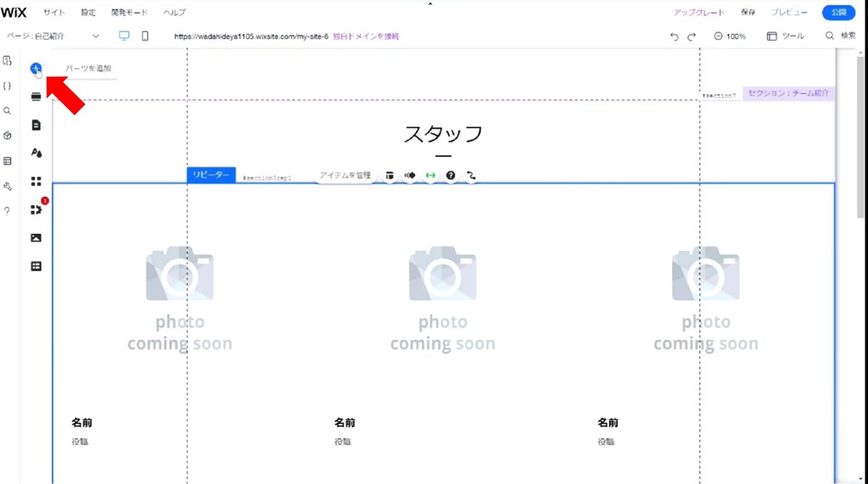Click the 役職 text under middle name
The height and width of the screenshot is (484, 868).
(343, 441)
